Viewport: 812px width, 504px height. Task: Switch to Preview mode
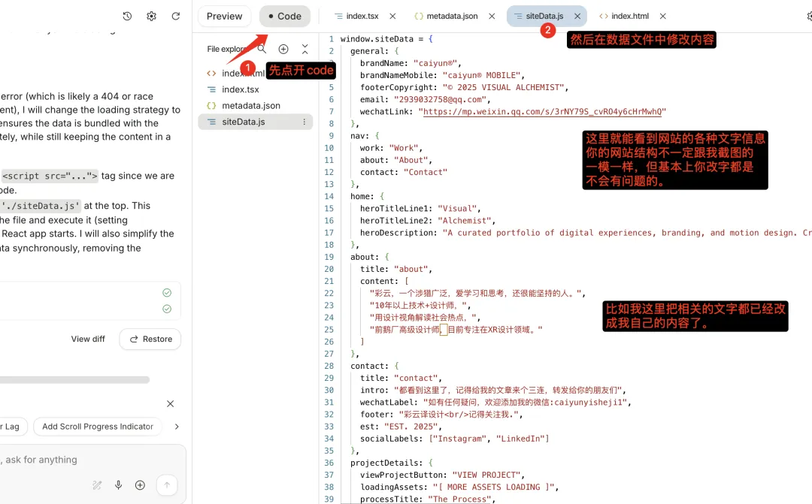tap(224, 16)
